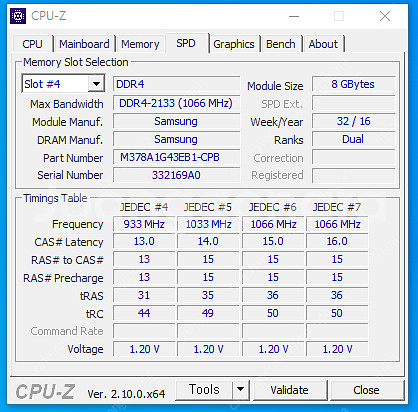418x412 pixels.
Task: Open the About tab
Action: (x=323, y=44)
